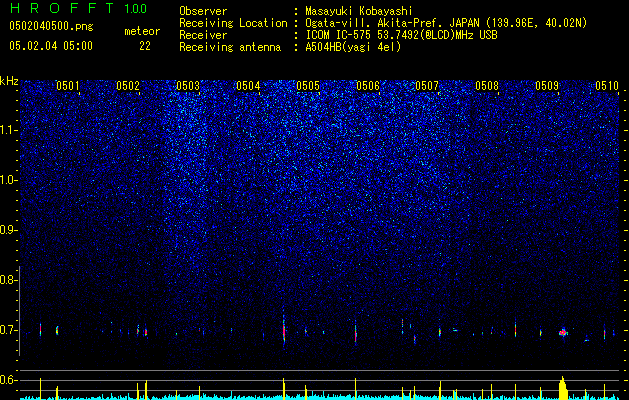Click the 0508 time marker

(x=487, y=85)
